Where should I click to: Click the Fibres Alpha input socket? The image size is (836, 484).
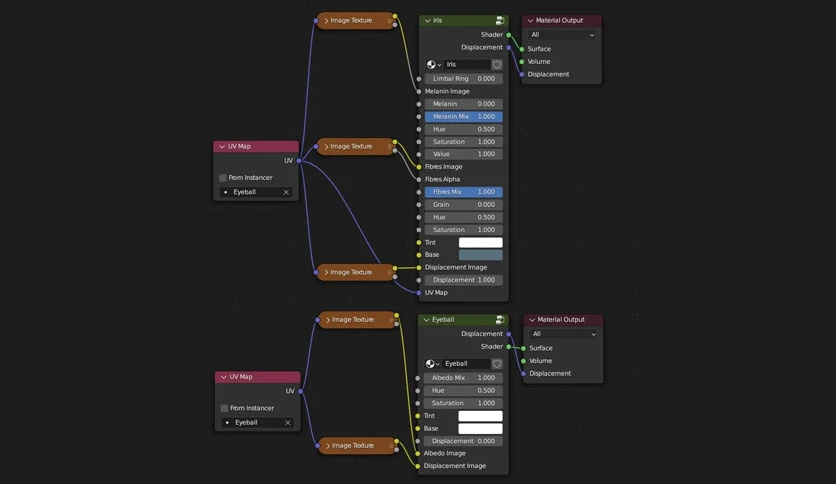pos(419,180)
